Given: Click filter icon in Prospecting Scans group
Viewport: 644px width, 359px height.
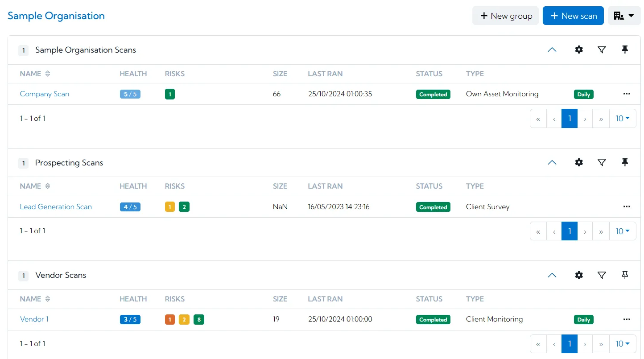Looking at the screenshot, I should [602, 163].
